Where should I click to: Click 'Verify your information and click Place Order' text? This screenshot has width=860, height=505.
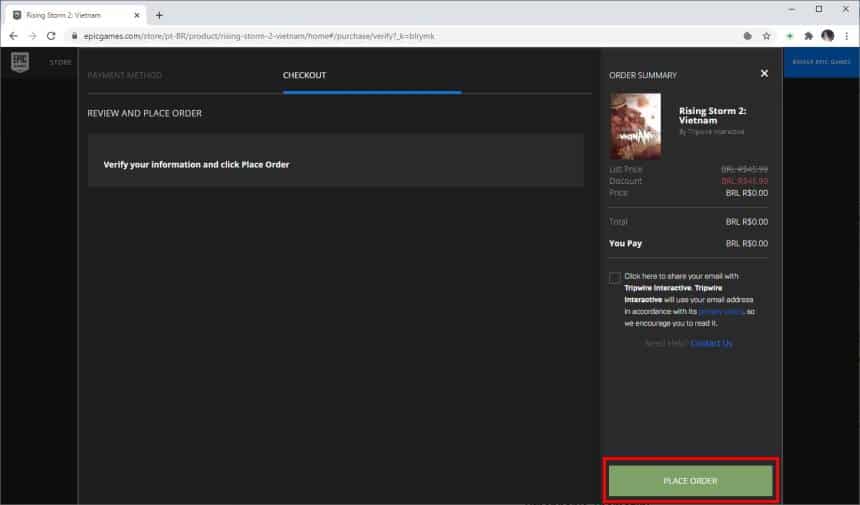(196, 164)
